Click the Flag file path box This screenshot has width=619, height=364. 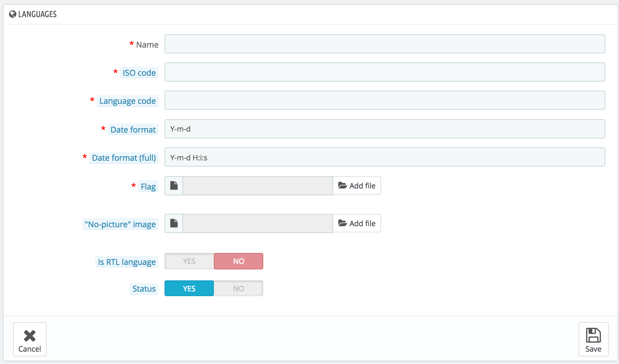pos(258,186)
